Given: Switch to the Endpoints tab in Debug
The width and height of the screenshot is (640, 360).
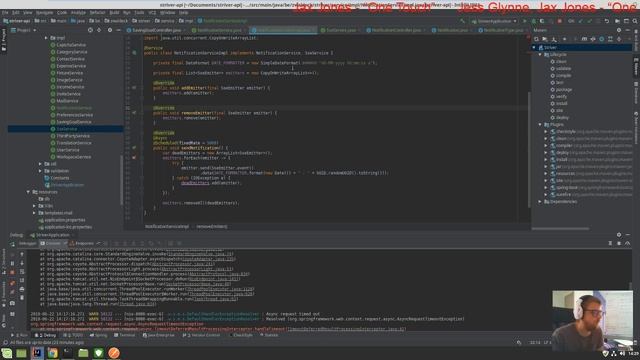Looking at the screenshot, I should click(82, 243).
